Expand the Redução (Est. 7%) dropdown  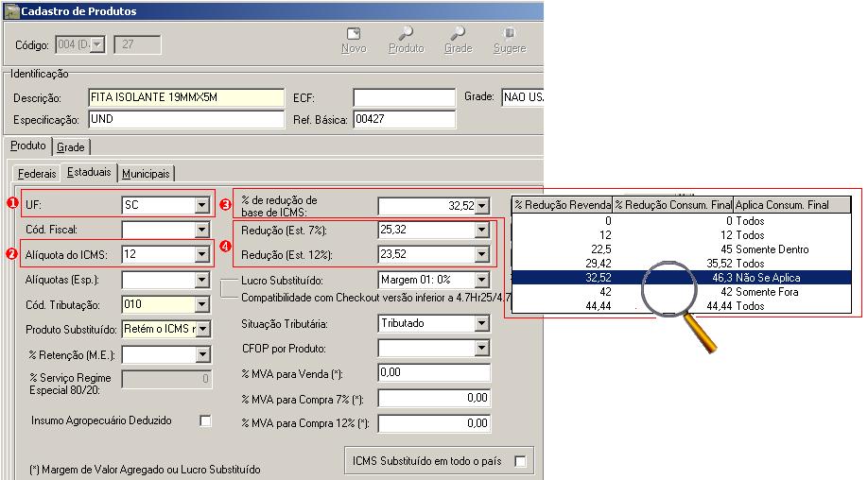tap(482, 230)
